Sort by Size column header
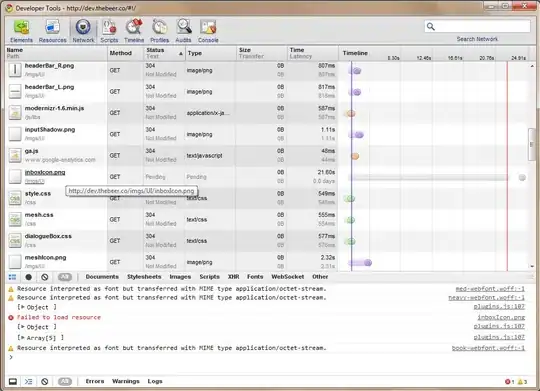The image size is (540, 391). pyautogui.click(x=262, y=53)
